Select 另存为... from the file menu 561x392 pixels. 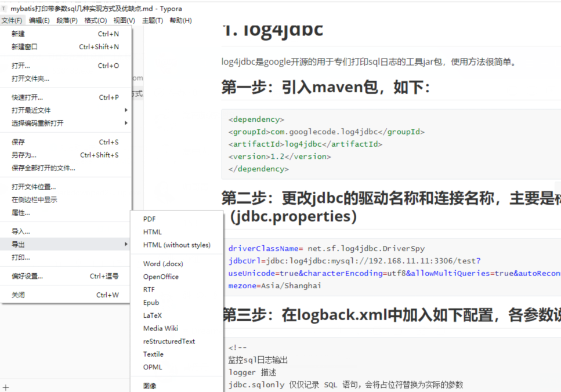coord(24,154)
